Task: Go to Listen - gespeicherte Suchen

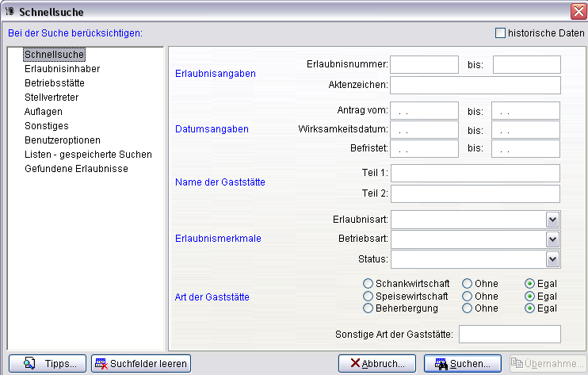Action: (88, 155)
